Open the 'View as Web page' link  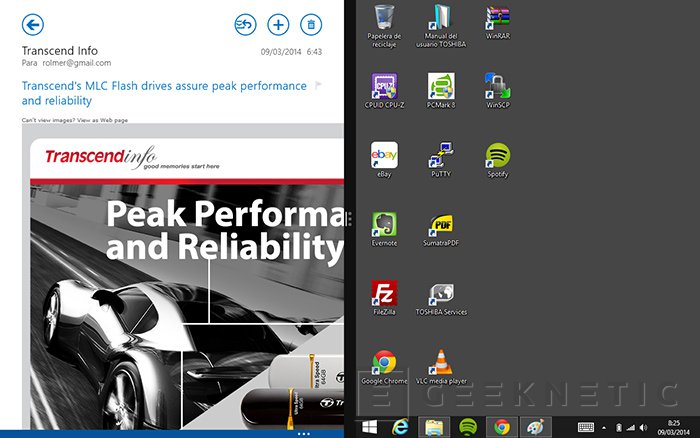point(102,120)
